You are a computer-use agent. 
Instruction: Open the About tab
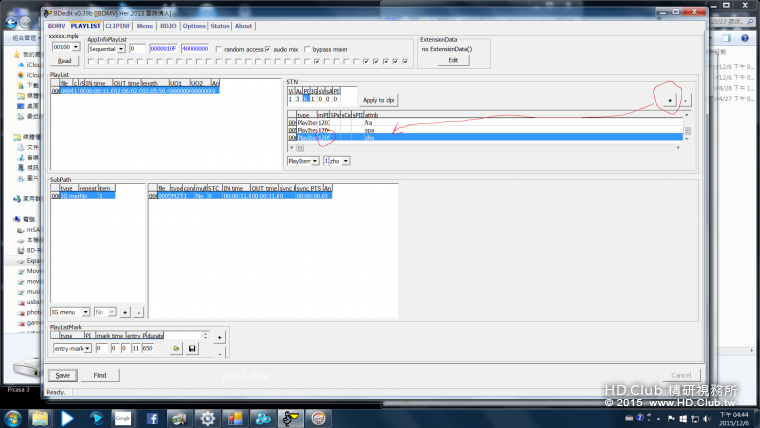click(243, 26)
